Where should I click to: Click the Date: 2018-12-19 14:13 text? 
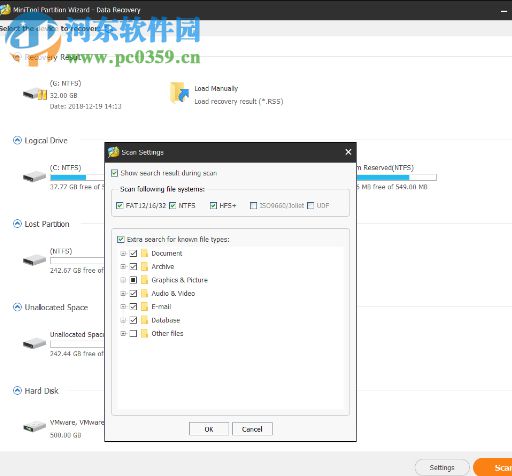[x=85, y=106]
